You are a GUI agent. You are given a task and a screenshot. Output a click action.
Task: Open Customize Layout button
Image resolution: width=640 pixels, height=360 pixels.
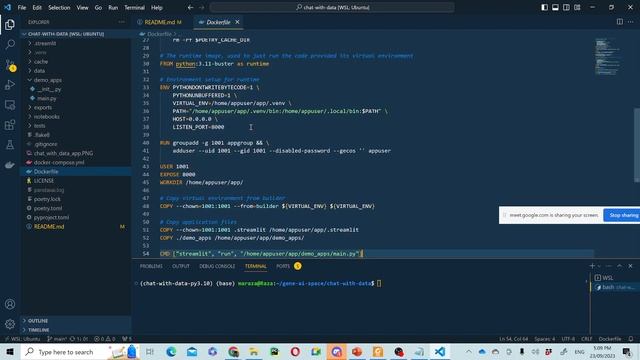coord(577,7)
